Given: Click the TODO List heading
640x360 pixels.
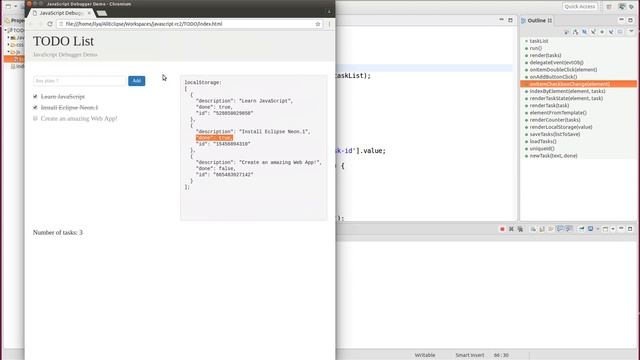Looking at the screenshot, I should (x=63, y=41).
